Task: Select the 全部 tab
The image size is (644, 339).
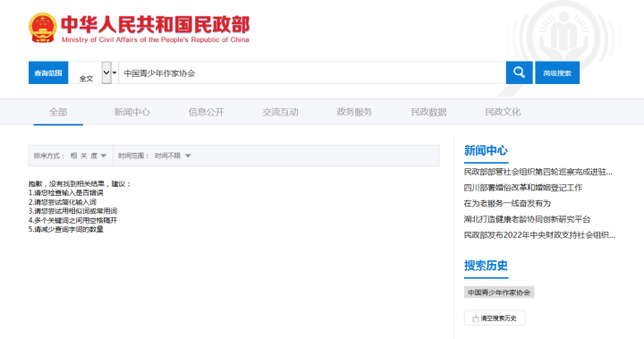Action: pyautogui.click(x=58, y=112)
